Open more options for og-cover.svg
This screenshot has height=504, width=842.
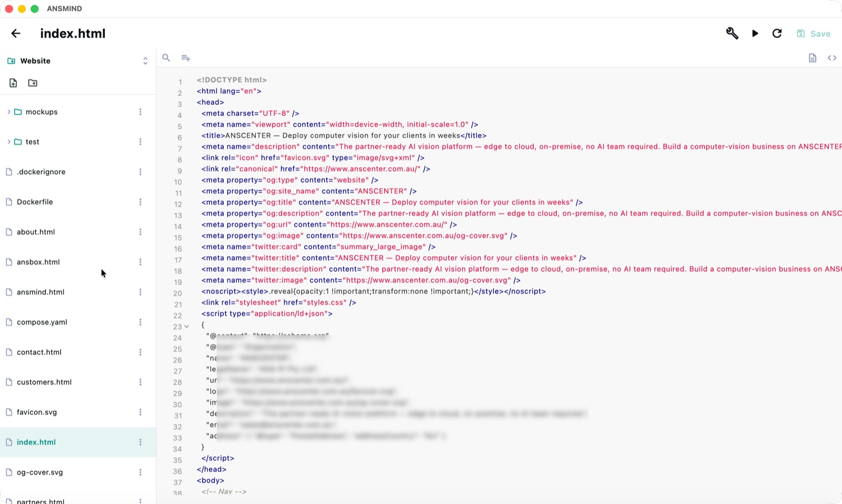pos(141,472)
